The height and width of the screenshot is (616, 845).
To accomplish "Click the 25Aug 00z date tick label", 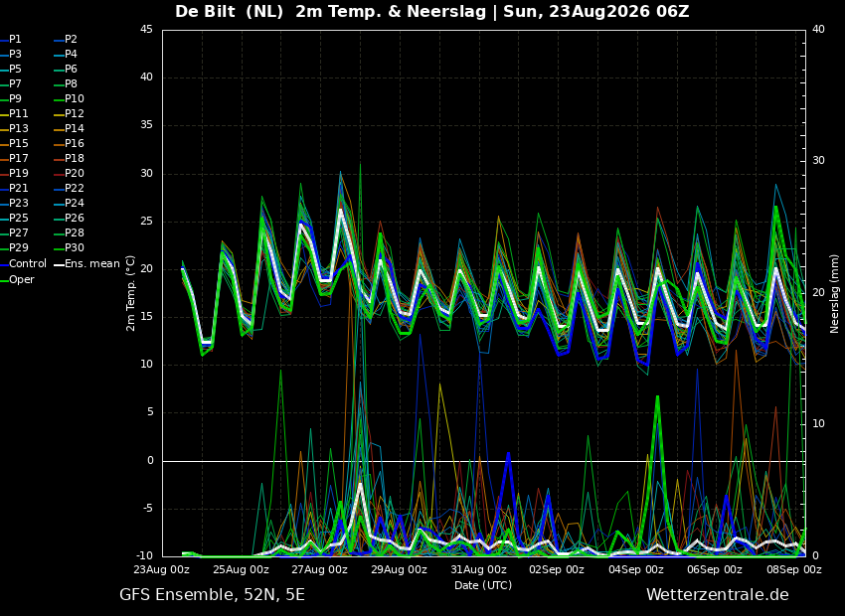I will [x=241, y=569].
